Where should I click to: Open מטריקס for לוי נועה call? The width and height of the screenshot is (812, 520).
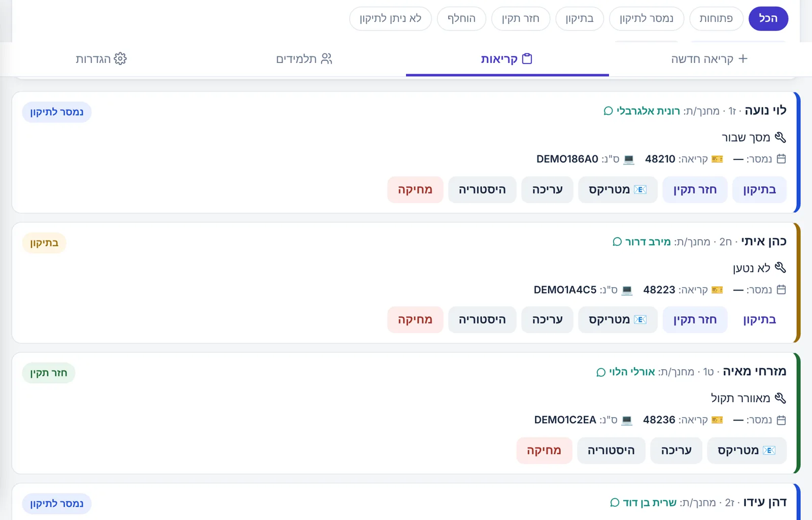click(618, 189)
